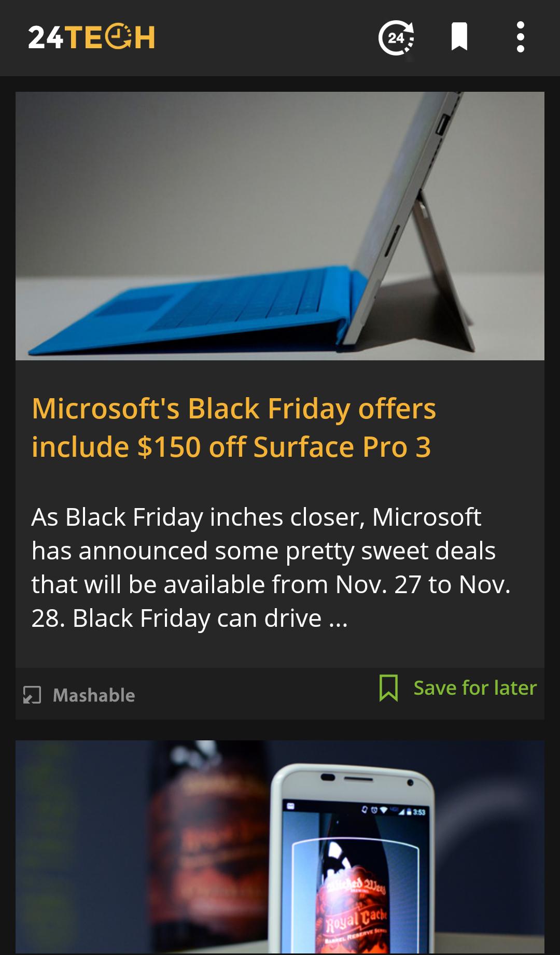Click the external-link icon beside Mashable

32,695
